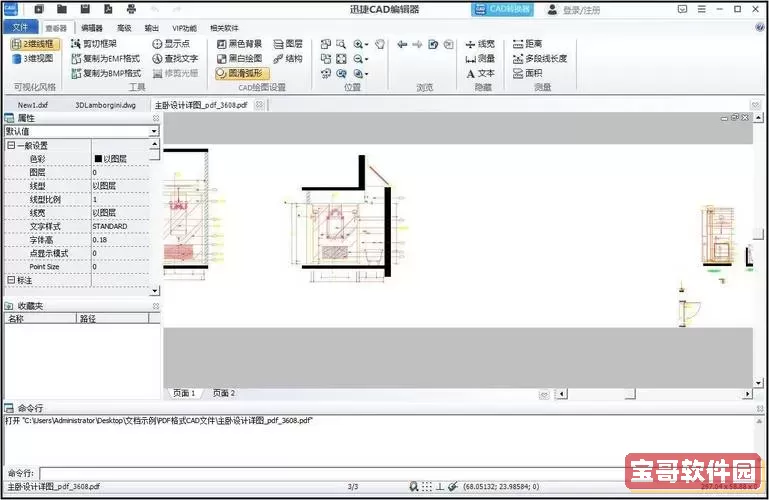Click the new file icon in quick access toolbar
Screen dimensions: 769x500
pos(39,9)
